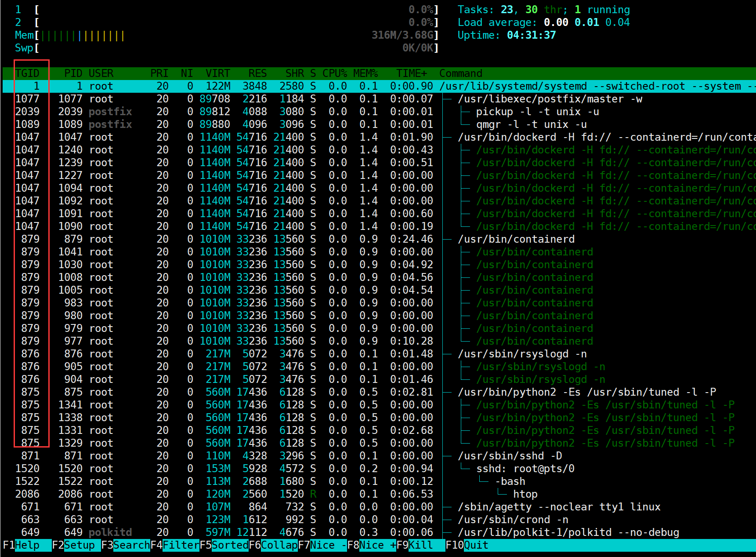Sort by the PID column header

[x=73, y=73]
